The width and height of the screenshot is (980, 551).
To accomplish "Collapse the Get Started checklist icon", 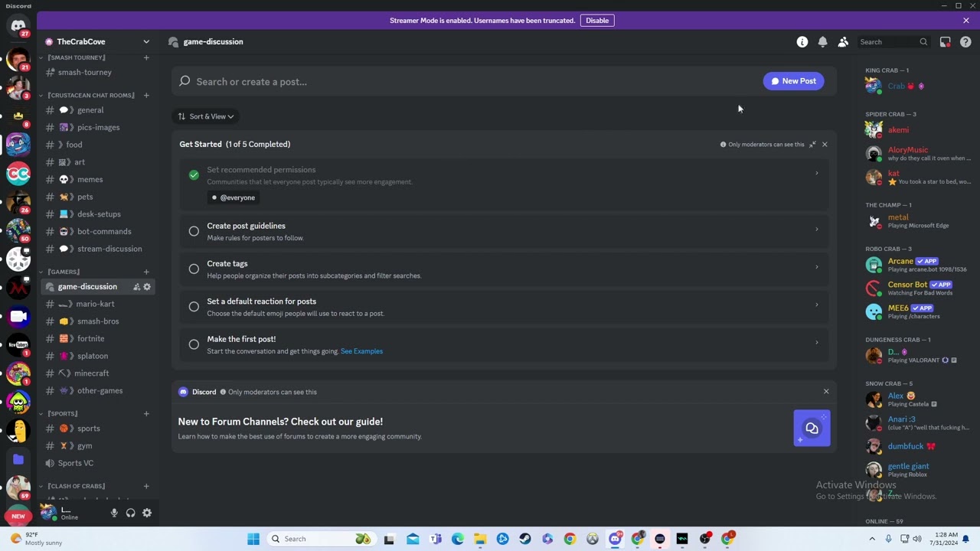I will point(812,145).
